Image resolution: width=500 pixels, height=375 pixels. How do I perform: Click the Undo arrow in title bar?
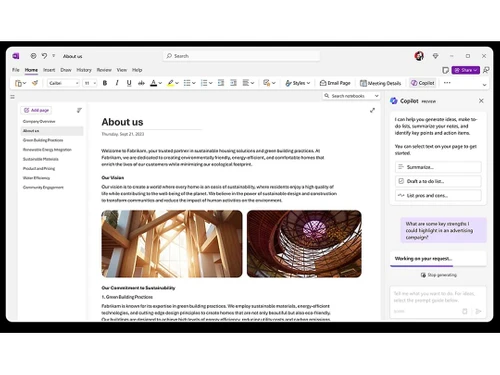point(44,56)
